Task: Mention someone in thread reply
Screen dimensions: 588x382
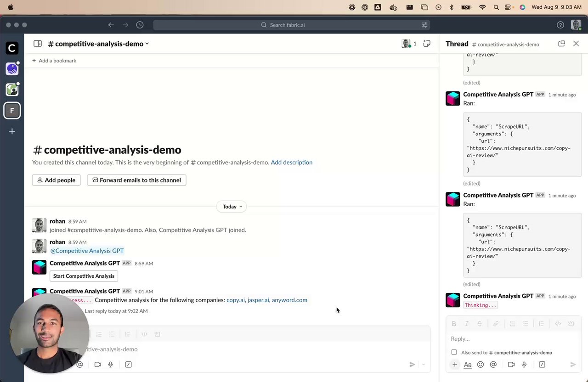Action: tap(493, 365)
